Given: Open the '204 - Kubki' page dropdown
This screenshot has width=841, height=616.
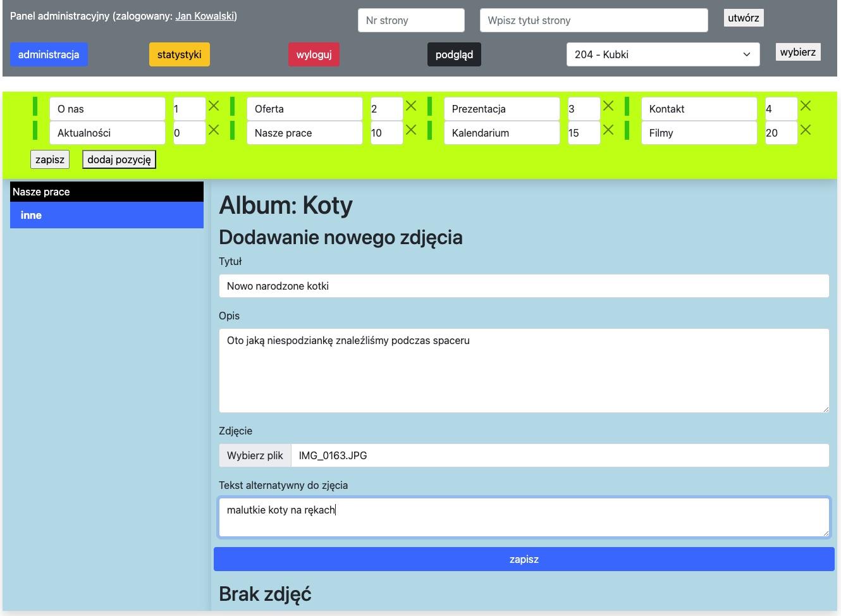Looking at the screenshot, I should (663, 54).
